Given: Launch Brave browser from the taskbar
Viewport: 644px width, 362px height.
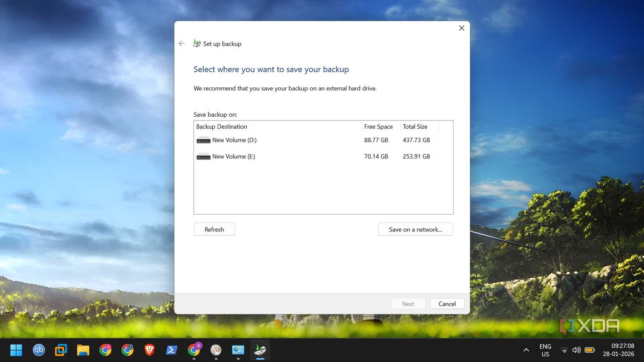Looking at the screenshot, I should point(149,350).
